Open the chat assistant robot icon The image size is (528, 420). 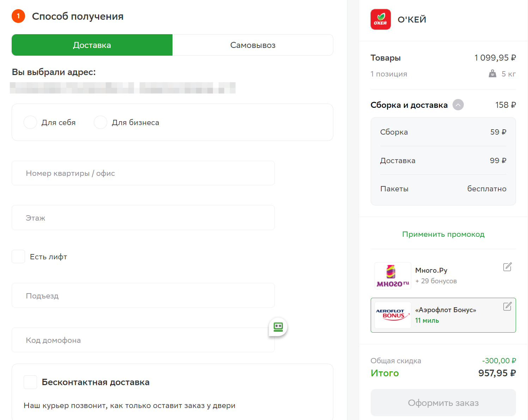pyautogui.click(x=278, y=327)
